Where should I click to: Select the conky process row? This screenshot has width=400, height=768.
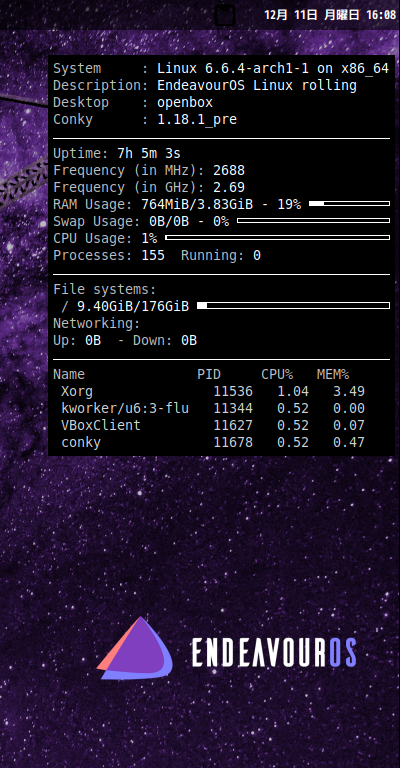212,442
